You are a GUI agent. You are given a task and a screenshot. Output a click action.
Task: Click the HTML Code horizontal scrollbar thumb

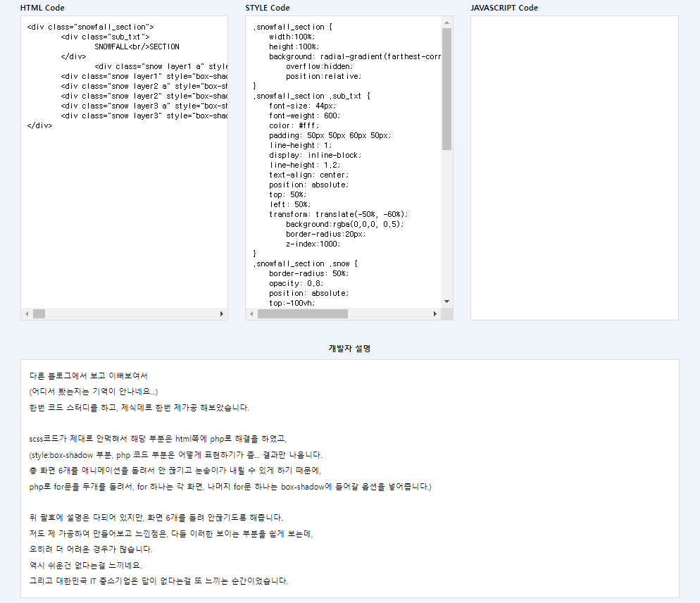pos(39,313)
